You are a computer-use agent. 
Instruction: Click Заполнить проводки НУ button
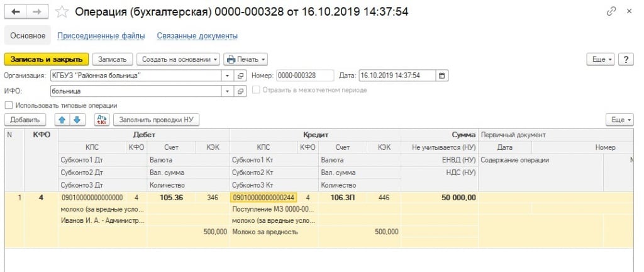[156, 120]
